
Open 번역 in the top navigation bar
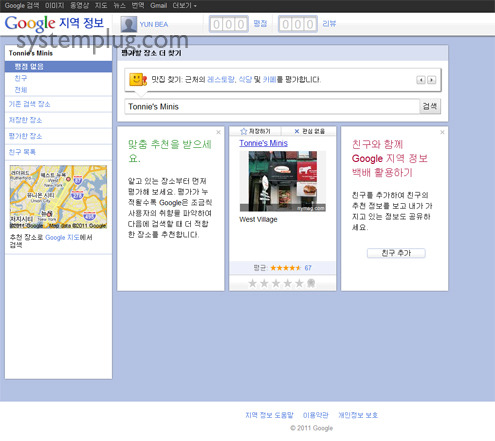pos(138,6)
